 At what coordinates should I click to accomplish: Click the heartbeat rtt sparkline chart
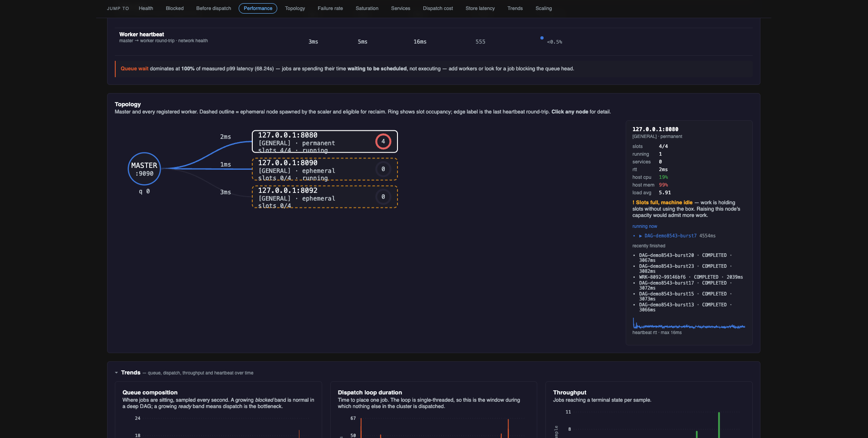689,323
